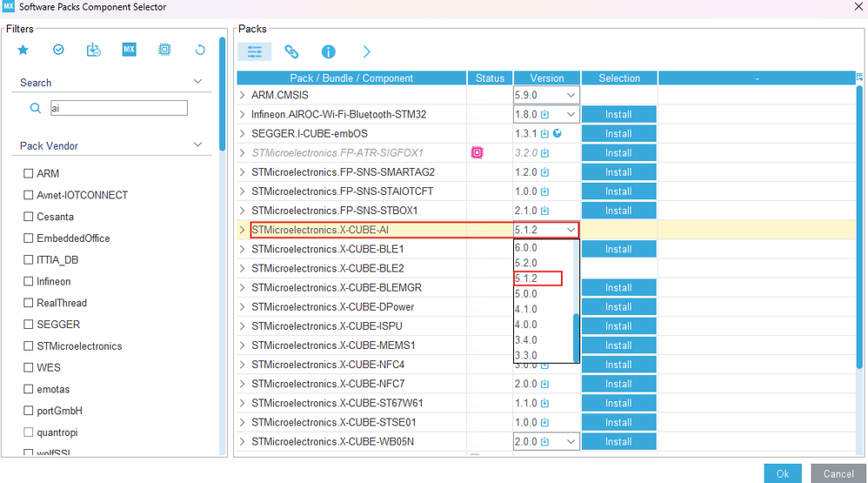This screenshot has height=483, width=868.
Task: Click the download icon next to Infineon version 1.8.0
Action: pos(544,115)
